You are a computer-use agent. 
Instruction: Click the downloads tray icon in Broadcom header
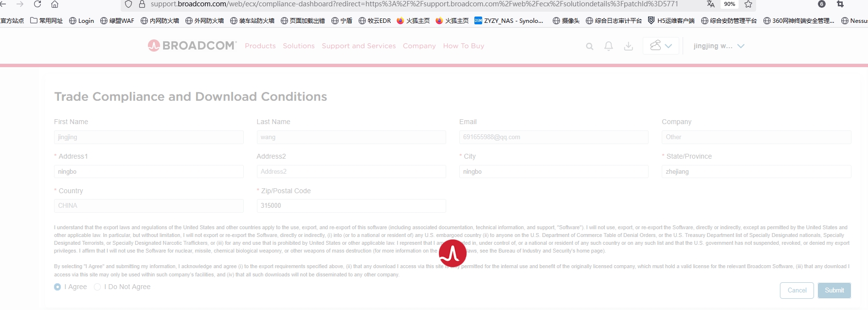tap(629, 46)
